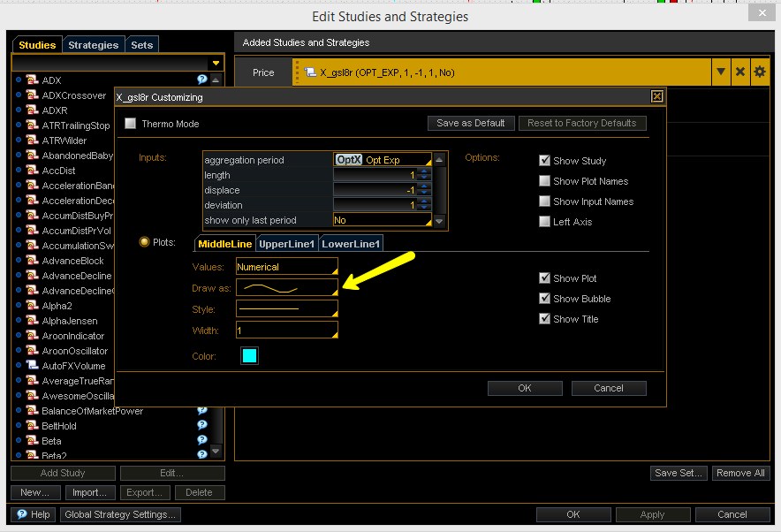This screenshot has width=781, height=532.
Task: Expand X_gsl8r study move-down arrow
Action: tap(721, 72)
